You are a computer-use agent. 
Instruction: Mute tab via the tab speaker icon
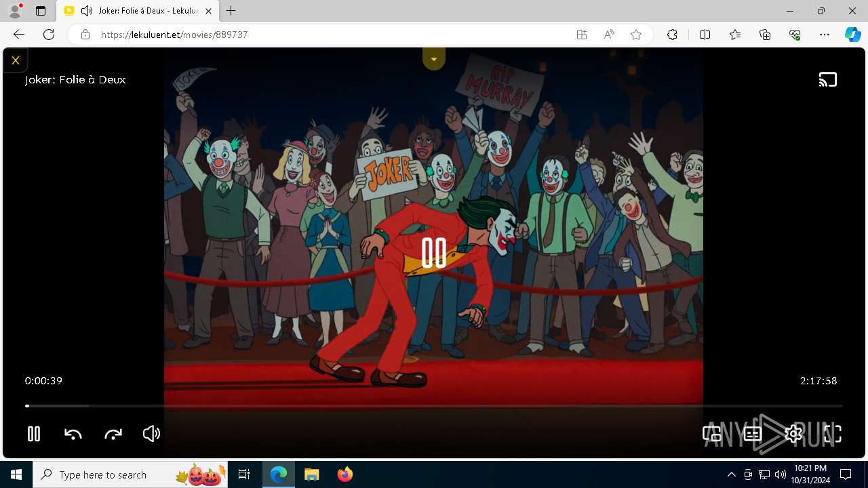(x=87, y=11)
